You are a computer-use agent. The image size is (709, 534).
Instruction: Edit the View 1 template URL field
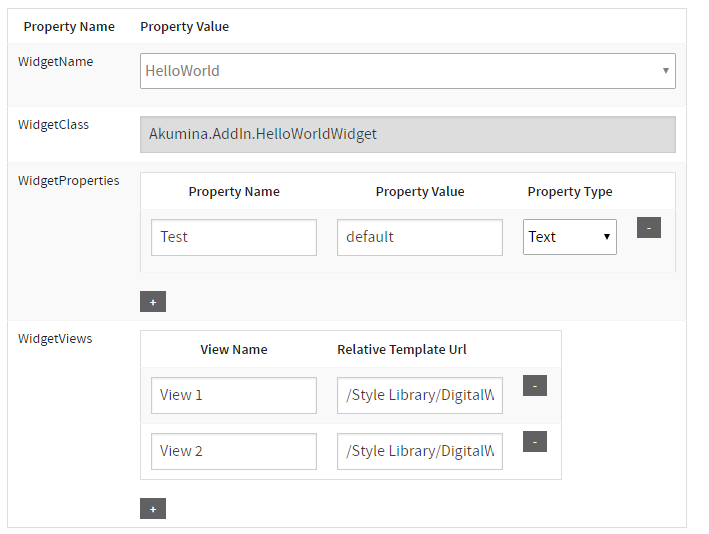419,395
